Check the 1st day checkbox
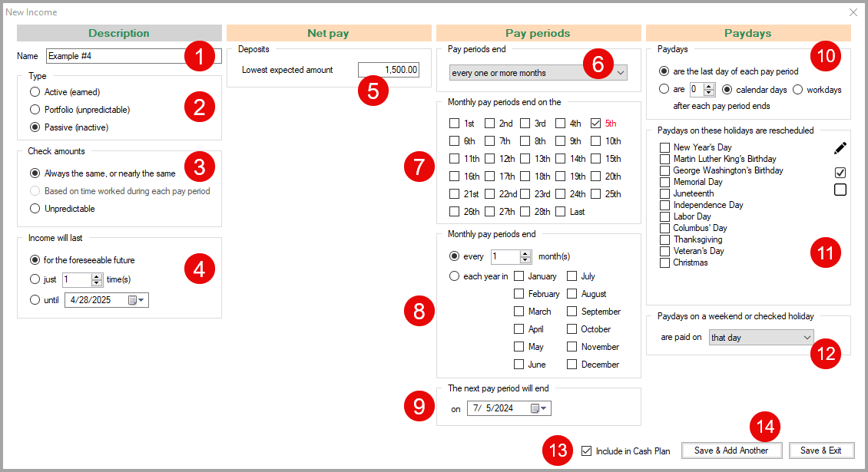This screenshot has height=472, width=868. pos(455,124)
